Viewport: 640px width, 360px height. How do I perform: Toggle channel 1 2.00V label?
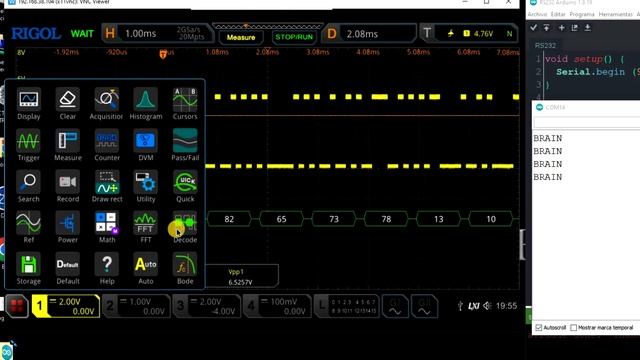tap(66, 306)
